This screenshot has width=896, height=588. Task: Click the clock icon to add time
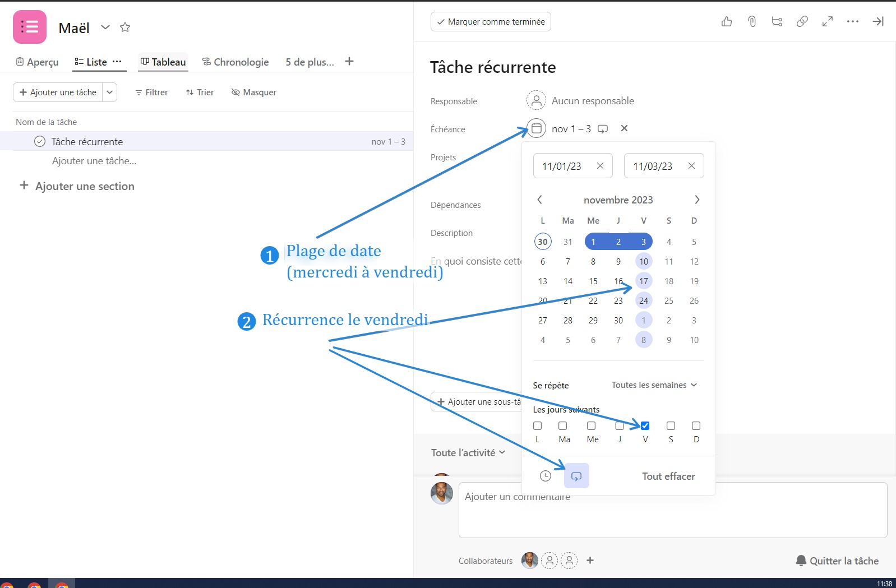coord(546,476)
